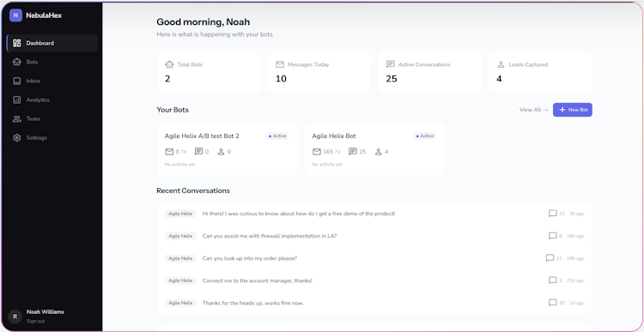Navigate to Analytics
The image size is (644, 332).
pyautogui.click(x=52, y=100)
